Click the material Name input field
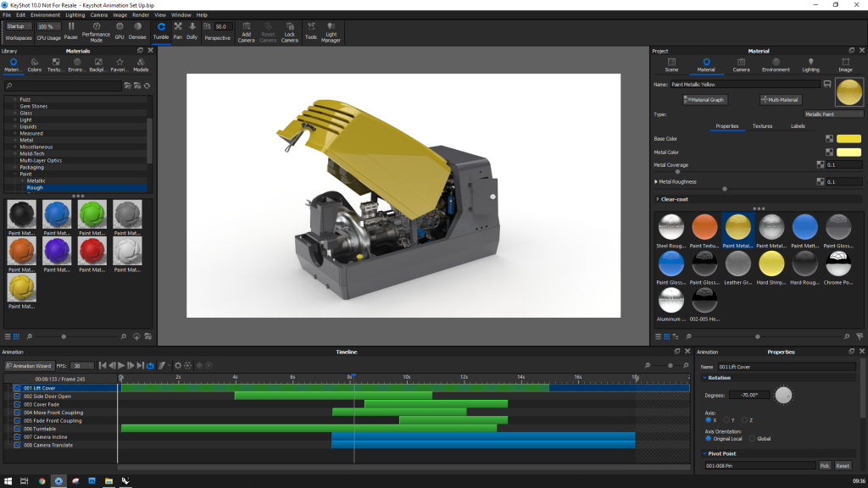 click(745, 84)
